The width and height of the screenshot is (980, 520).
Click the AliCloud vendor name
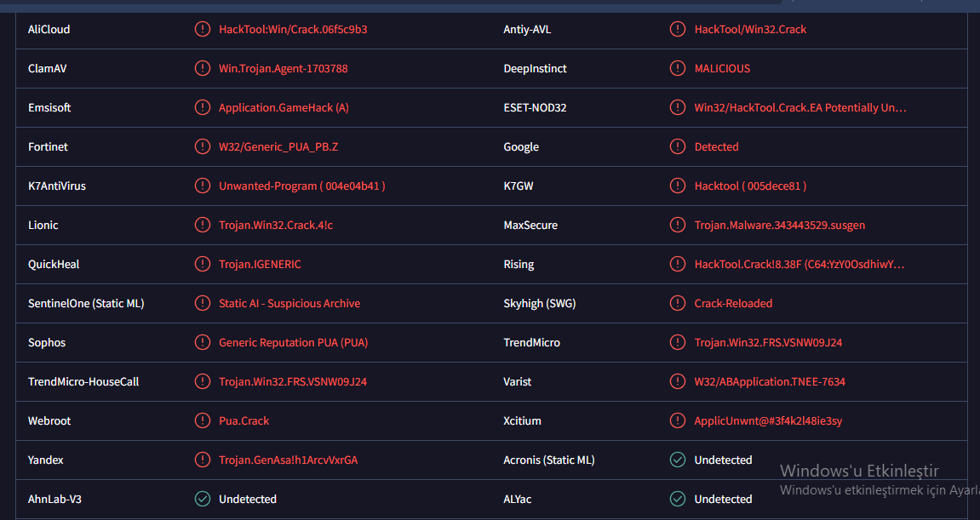pos(49,30)
